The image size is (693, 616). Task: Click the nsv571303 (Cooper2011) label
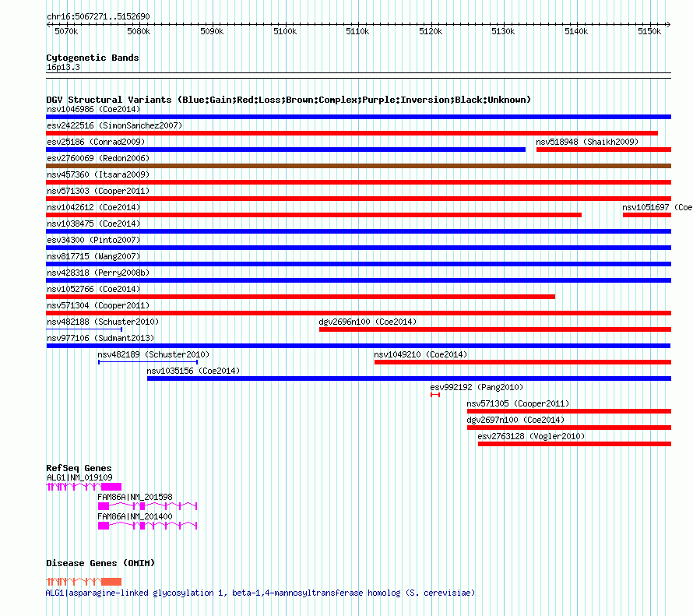click(x=98, y=191)
